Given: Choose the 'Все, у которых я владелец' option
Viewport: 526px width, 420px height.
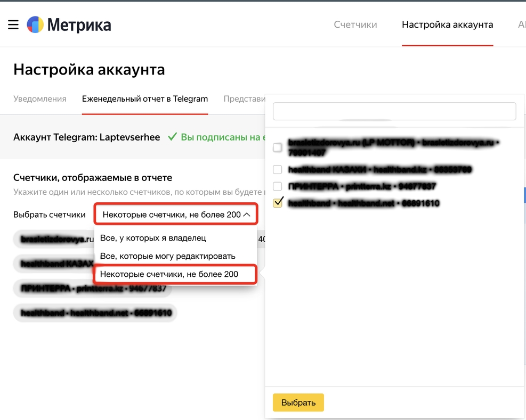Looking at the screenshot, I should tap(175, 238).
